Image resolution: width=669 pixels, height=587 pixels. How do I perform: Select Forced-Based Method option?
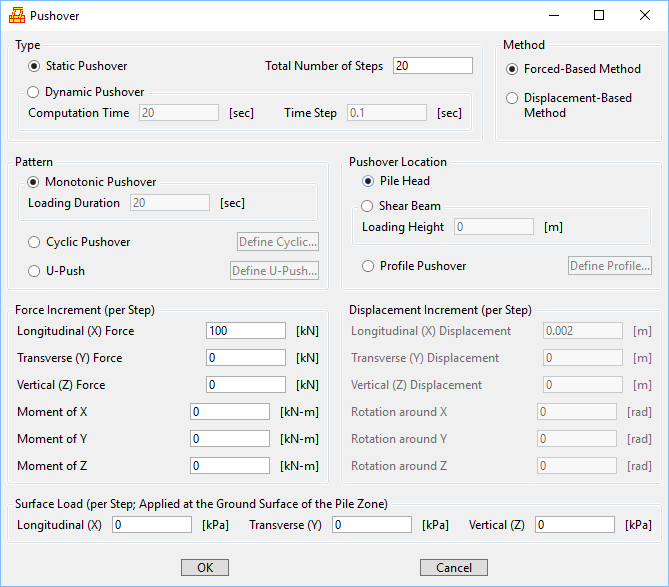tap(513, 69)
